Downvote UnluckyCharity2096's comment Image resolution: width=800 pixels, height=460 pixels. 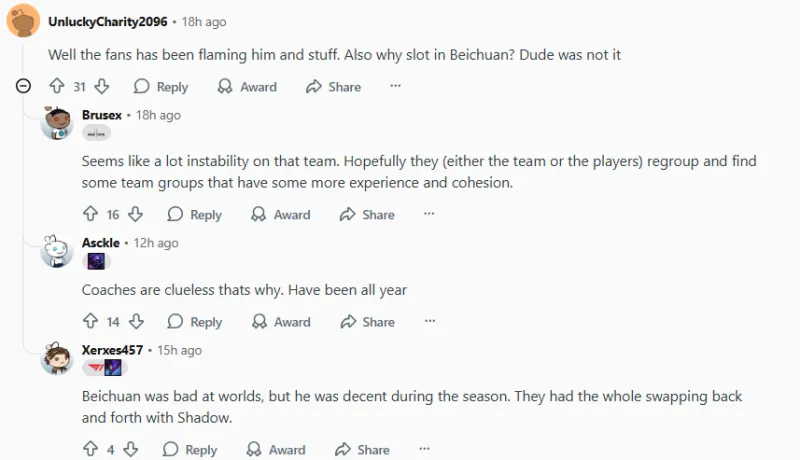pos(102,87)
